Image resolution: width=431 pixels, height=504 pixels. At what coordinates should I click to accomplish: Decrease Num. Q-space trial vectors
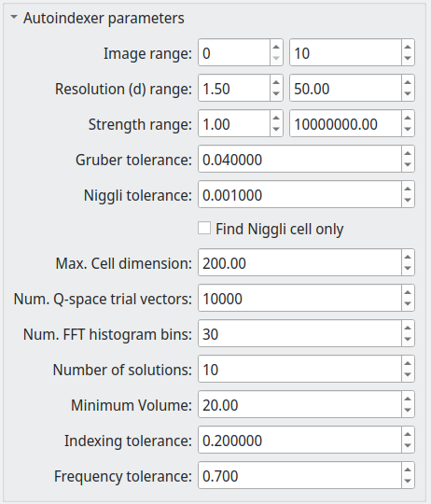(x=408, y=303)
